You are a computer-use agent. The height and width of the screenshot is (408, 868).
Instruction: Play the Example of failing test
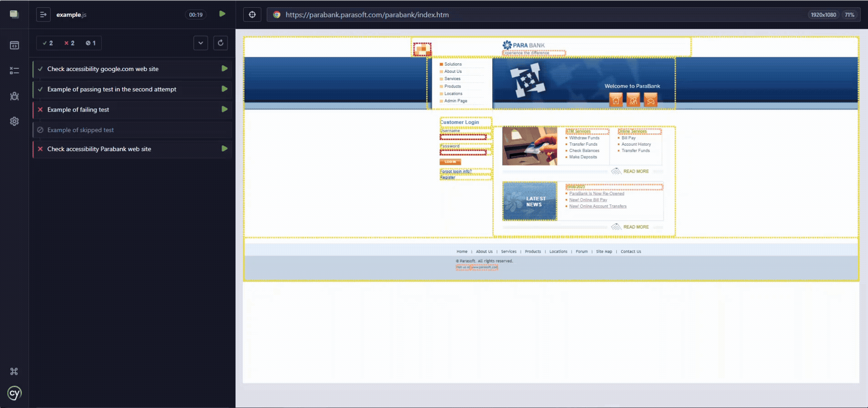225,109
